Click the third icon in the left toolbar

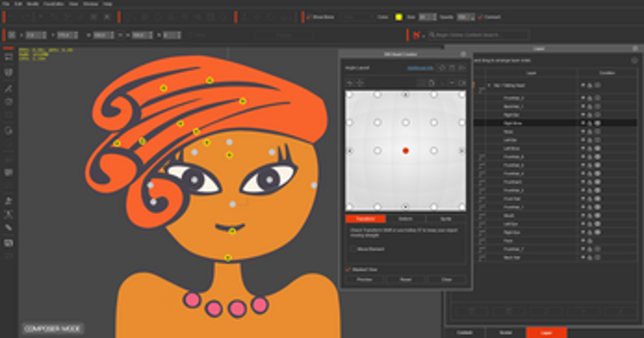point(9,89)
